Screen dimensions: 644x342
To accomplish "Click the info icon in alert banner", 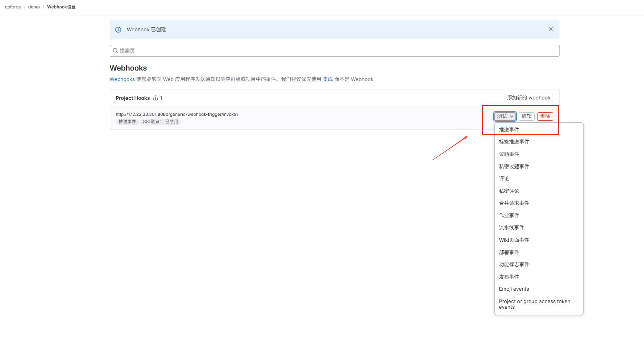I will click(x=118, y=30).
